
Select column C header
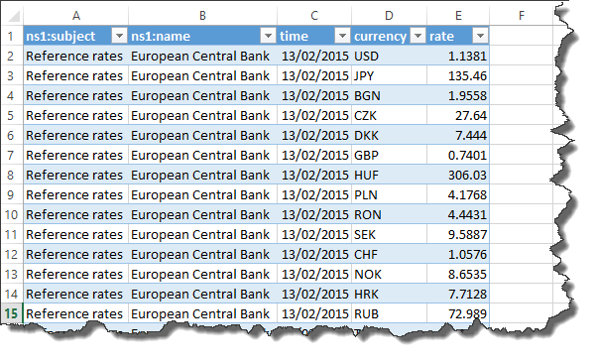point(314,16)
